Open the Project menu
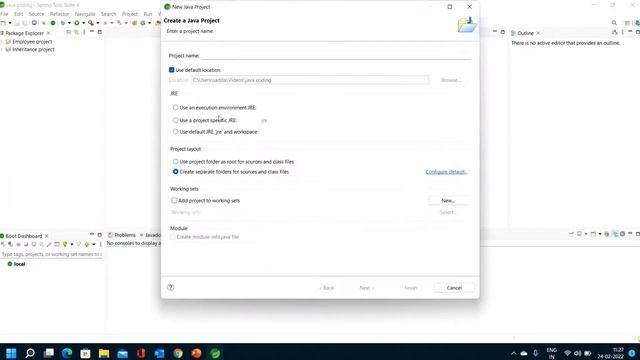The height and width of the screenshot is (360, 640). [130, 14]
